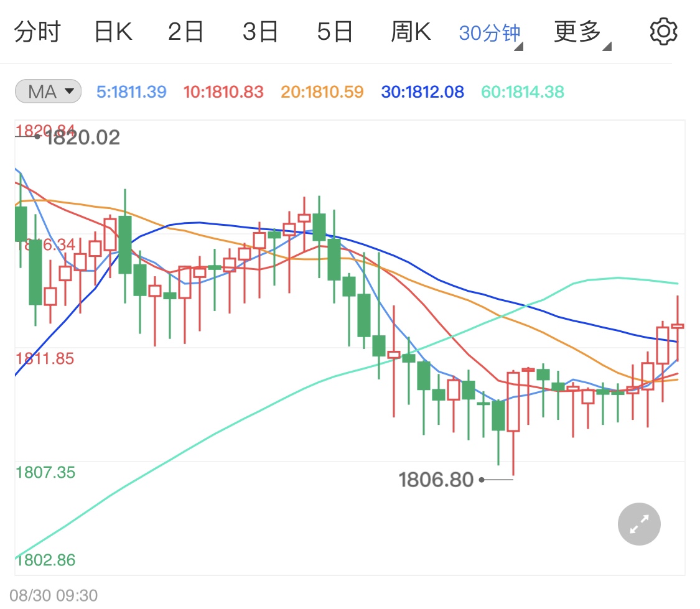Image resolution: width=700 pixels, height=609 pixels.
Task: Open the 更多 options dropdown
Action: click(582, 34)
